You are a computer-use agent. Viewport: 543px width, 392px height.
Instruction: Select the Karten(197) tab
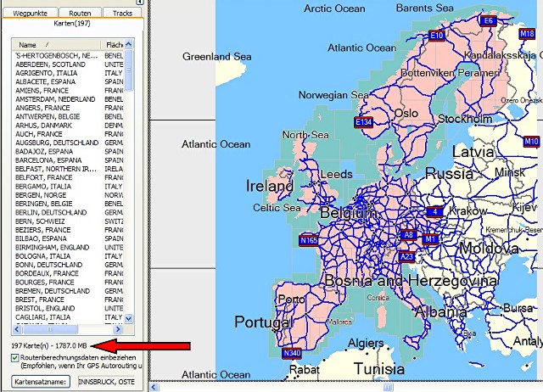tap(72, 23)
